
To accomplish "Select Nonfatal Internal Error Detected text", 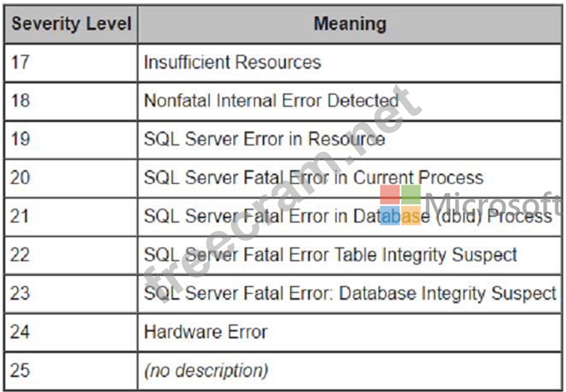I will [271, 100].
